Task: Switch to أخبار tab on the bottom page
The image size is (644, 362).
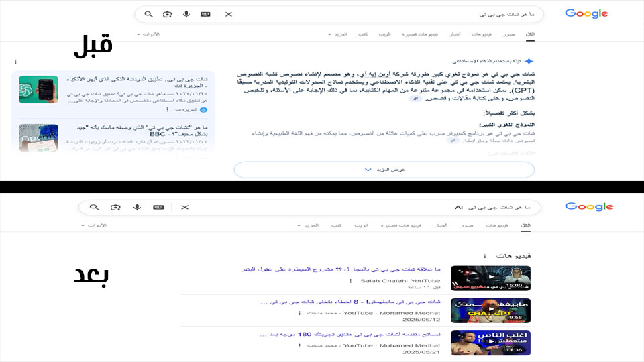Action: click(440, 225)
